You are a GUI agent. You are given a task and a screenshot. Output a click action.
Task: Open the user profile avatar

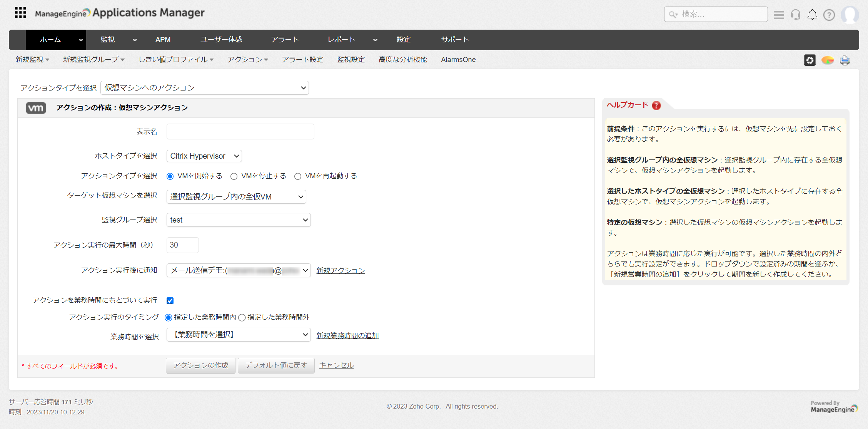pos(850,15)
